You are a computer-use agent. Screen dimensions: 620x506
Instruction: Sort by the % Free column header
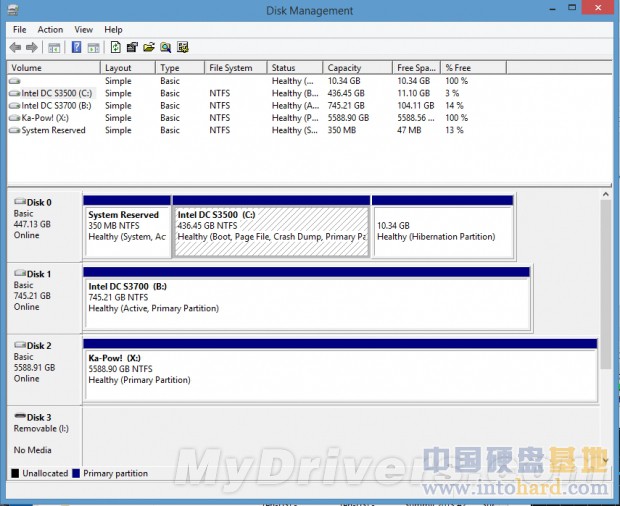click(473, 68)
